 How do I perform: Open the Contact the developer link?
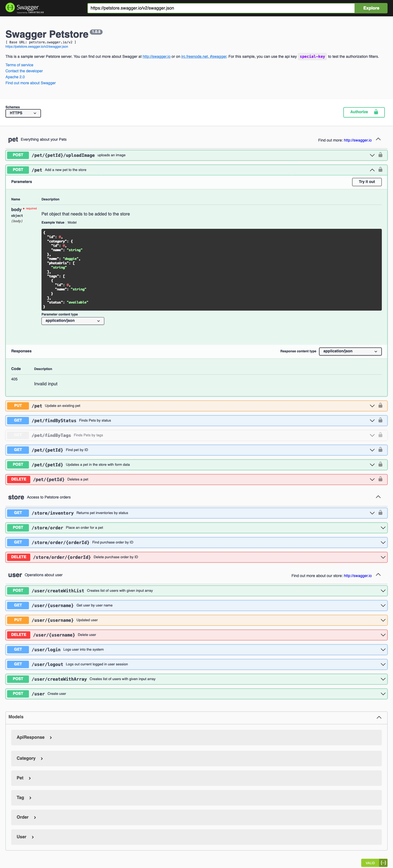tap(24, 71)
